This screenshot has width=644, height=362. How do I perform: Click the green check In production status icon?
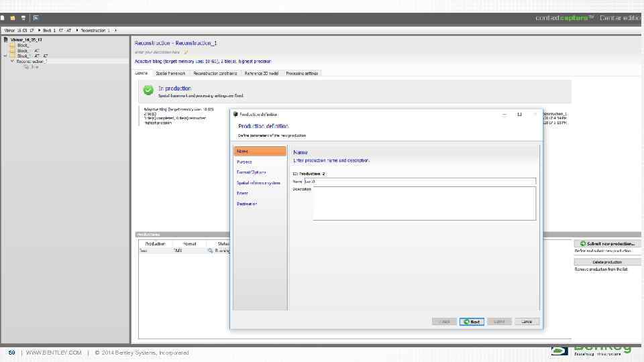[x=148, y=90]
